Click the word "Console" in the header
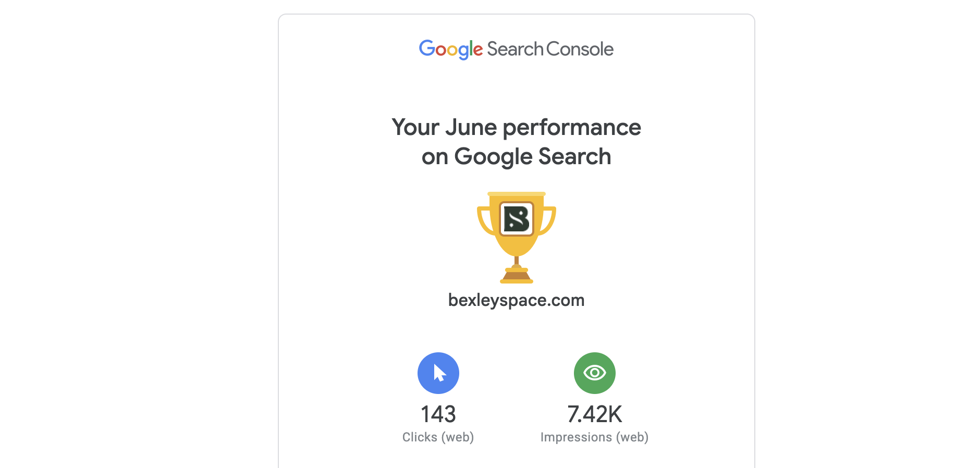The width and height of the screenshot is (980, 468). click(580, 49)
